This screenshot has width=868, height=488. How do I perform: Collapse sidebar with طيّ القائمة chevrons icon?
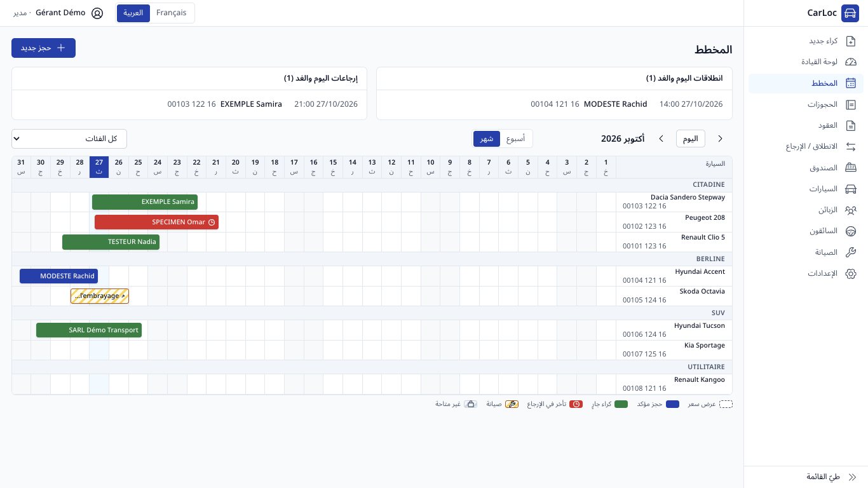[852, 477]
